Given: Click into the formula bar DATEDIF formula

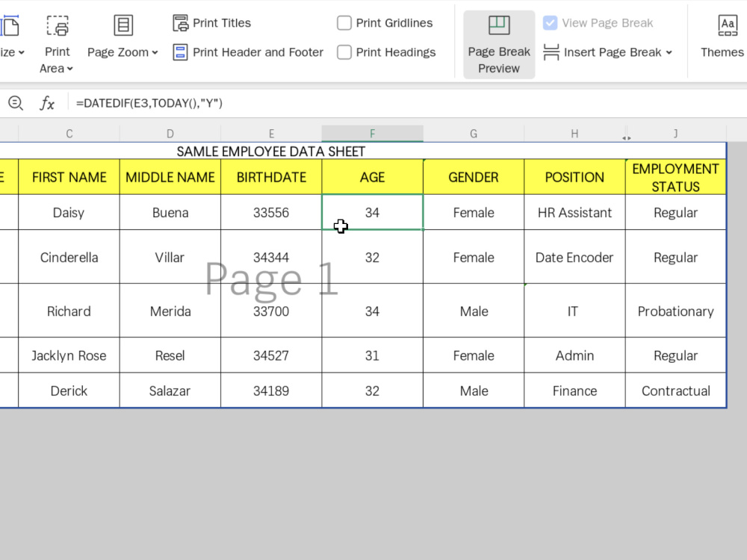Looking at the screenshot, I should 149,103.
